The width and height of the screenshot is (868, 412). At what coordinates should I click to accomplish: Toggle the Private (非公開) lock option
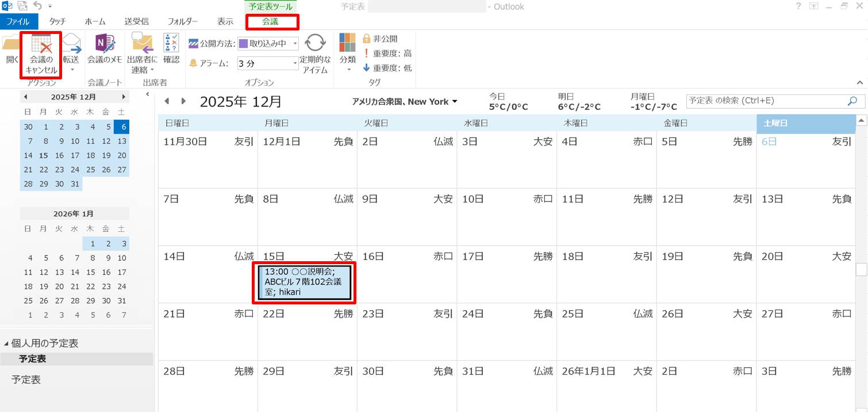pos(380,39)
